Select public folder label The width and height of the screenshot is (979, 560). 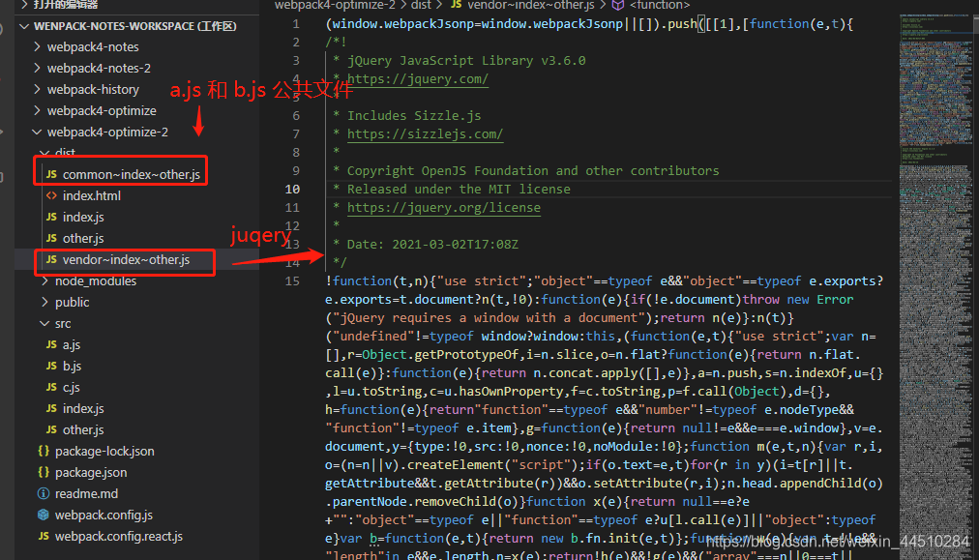(x=72, y=302)
